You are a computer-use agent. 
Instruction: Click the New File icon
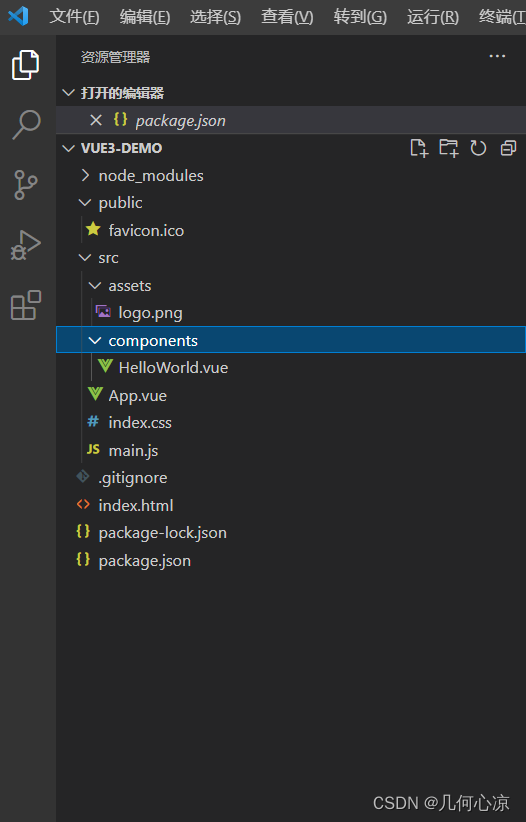click(x=419, y=148)
